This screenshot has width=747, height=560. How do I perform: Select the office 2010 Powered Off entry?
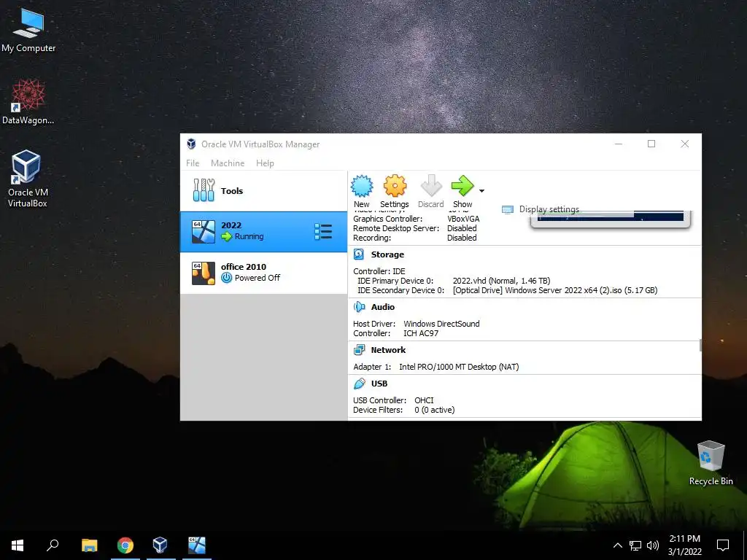point(263,273)
